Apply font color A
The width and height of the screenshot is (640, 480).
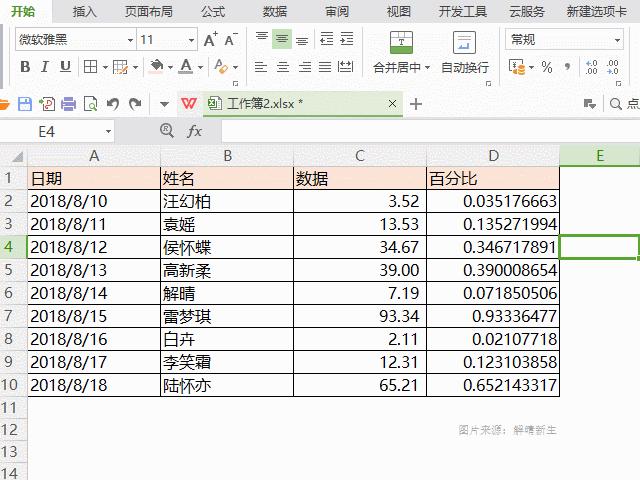[186, 66]
